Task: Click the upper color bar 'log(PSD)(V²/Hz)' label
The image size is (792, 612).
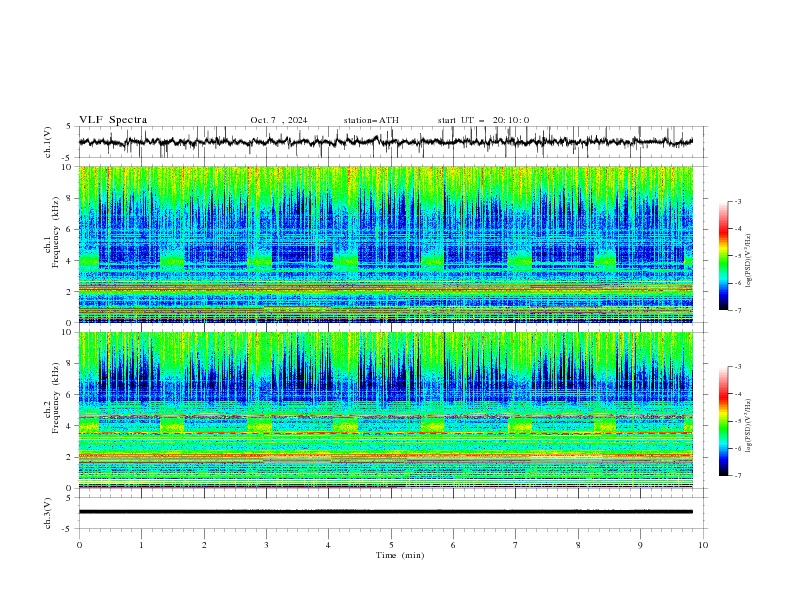Action: (749, 261)
